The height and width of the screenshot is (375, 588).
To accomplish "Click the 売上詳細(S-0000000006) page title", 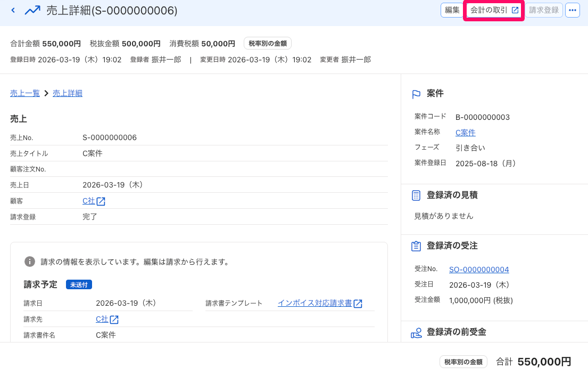I will tap(112, 11).
